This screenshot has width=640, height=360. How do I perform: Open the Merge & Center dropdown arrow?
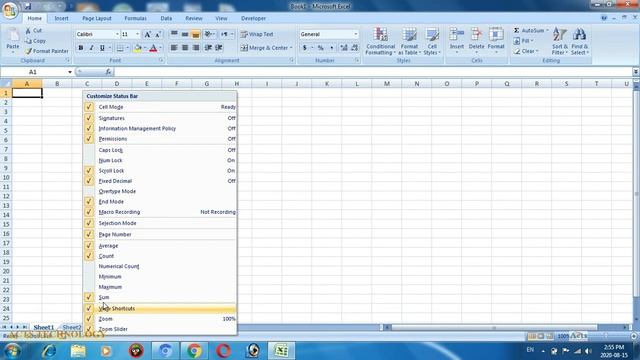(291, 48)
